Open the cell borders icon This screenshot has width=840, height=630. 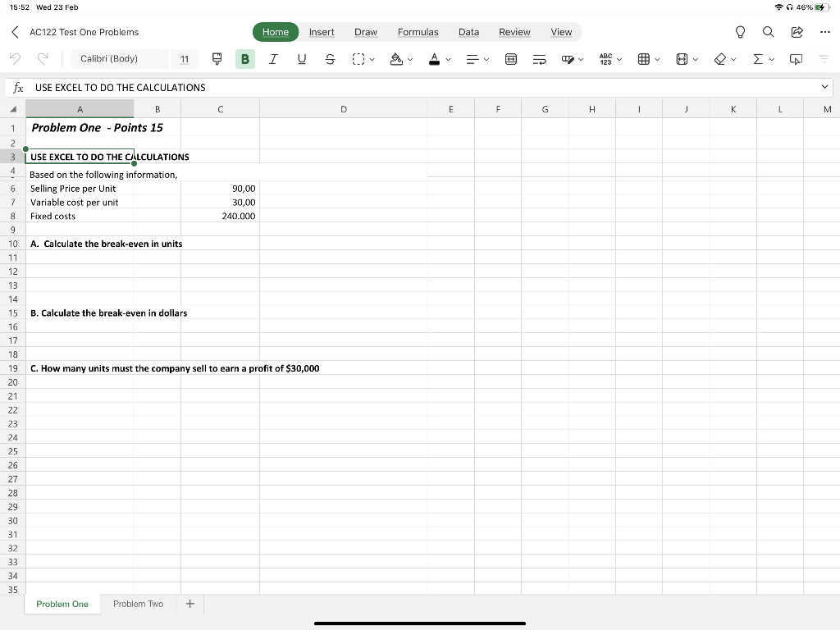coord(358,59)
